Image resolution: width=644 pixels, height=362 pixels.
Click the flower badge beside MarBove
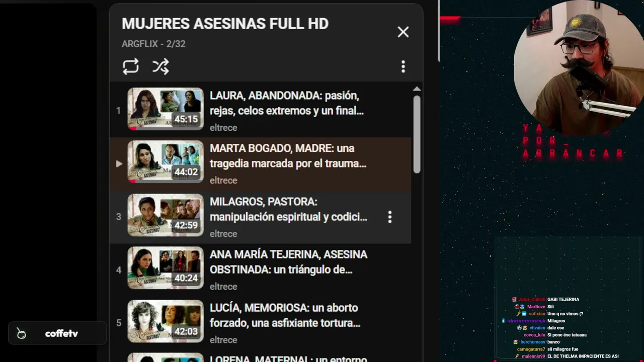click(x=522, y=307)
